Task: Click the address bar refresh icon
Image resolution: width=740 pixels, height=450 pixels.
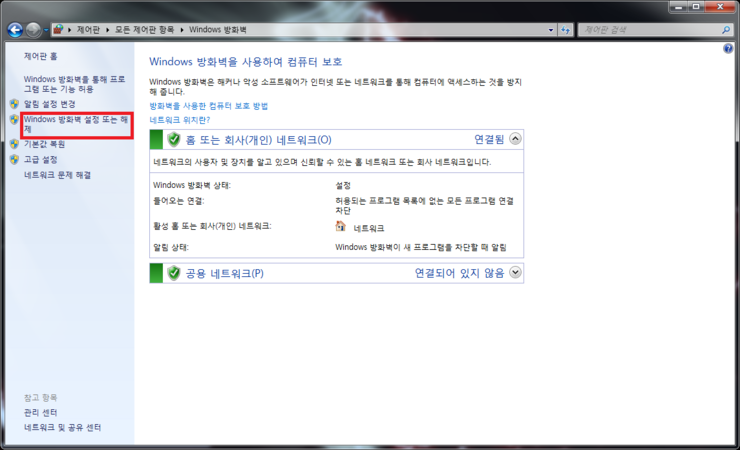Action: [565, 30]
